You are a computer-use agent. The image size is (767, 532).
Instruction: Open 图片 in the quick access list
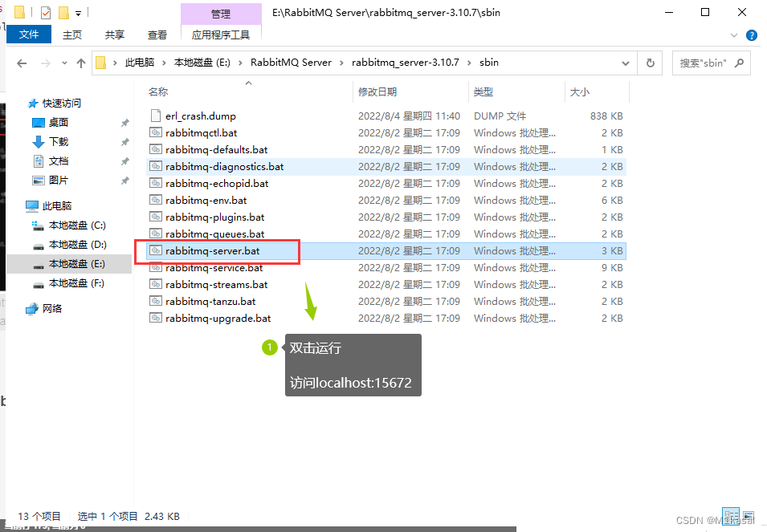point(58,181)
